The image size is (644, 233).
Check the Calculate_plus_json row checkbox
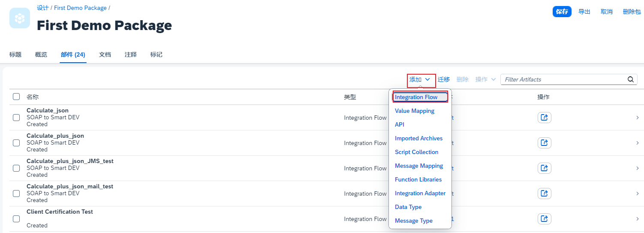[x=16, y=143]
